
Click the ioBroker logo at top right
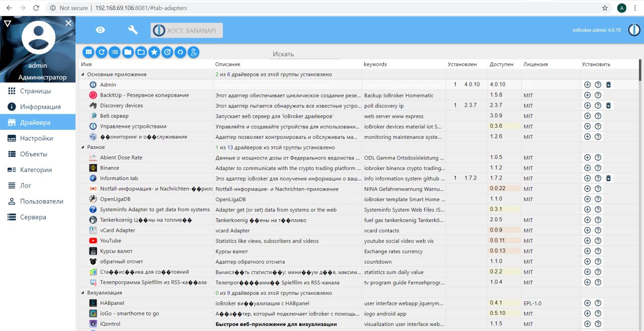(x=633, y=30)
